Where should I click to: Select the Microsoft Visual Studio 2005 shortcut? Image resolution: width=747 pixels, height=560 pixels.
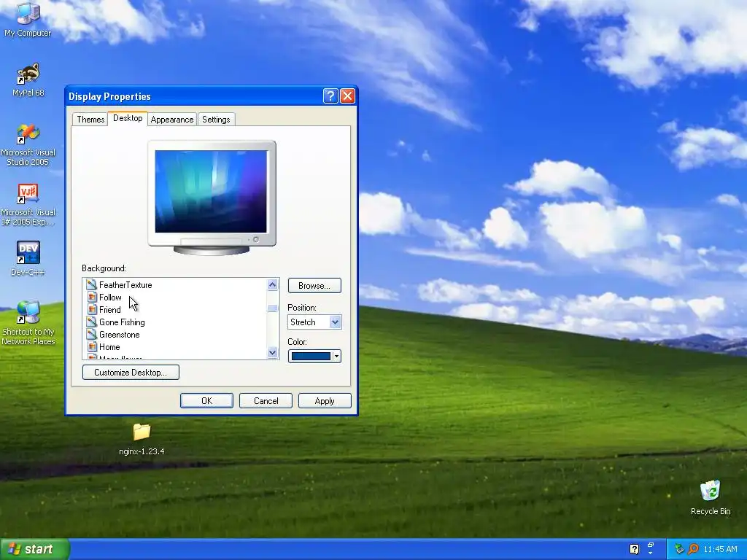tap(28, 145)
